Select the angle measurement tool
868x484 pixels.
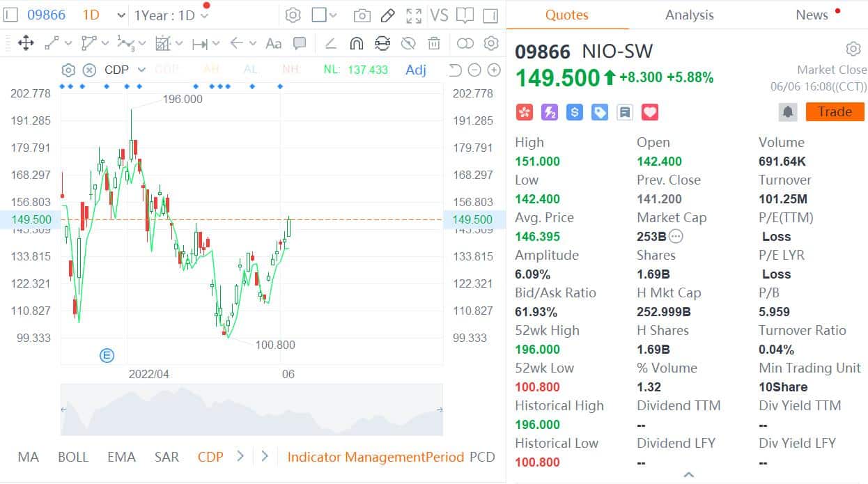point(330,43)
